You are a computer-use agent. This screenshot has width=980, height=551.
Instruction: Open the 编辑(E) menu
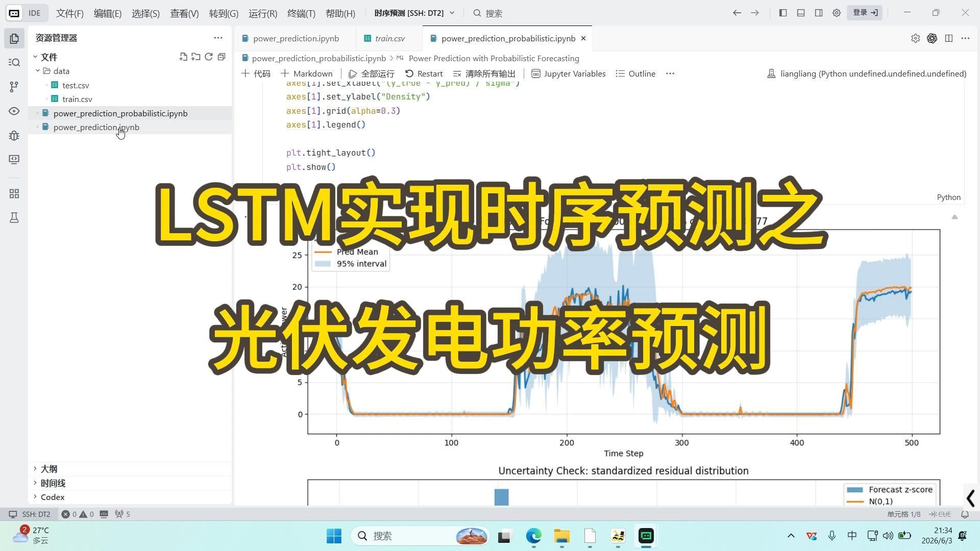pos(108,13)
